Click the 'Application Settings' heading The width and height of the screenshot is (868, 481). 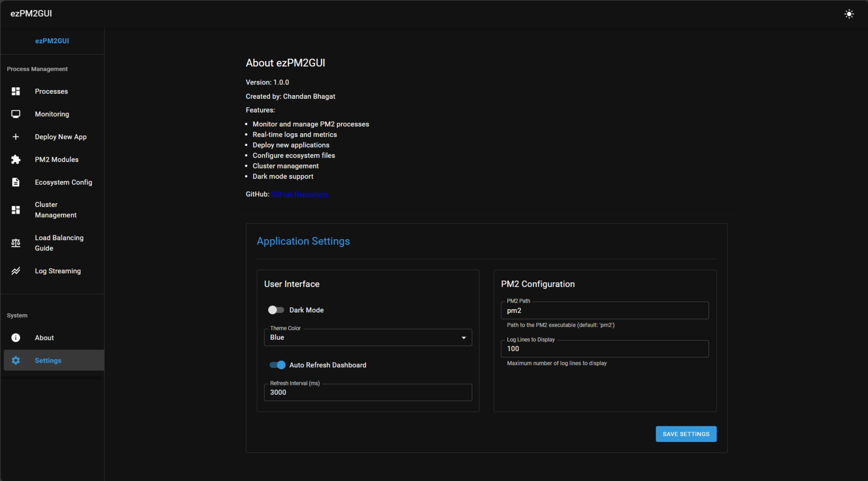(x=303, y=241)
